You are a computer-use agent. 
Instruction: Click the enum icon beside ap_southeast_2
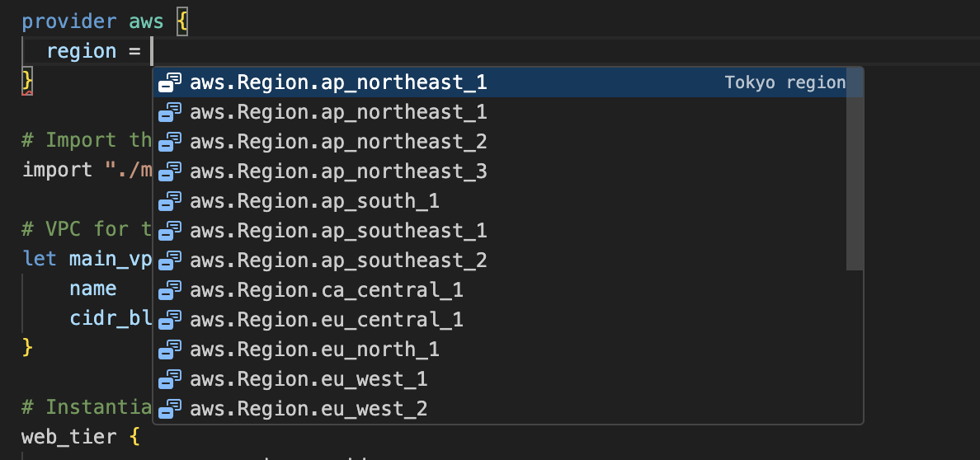click(170, 261)
